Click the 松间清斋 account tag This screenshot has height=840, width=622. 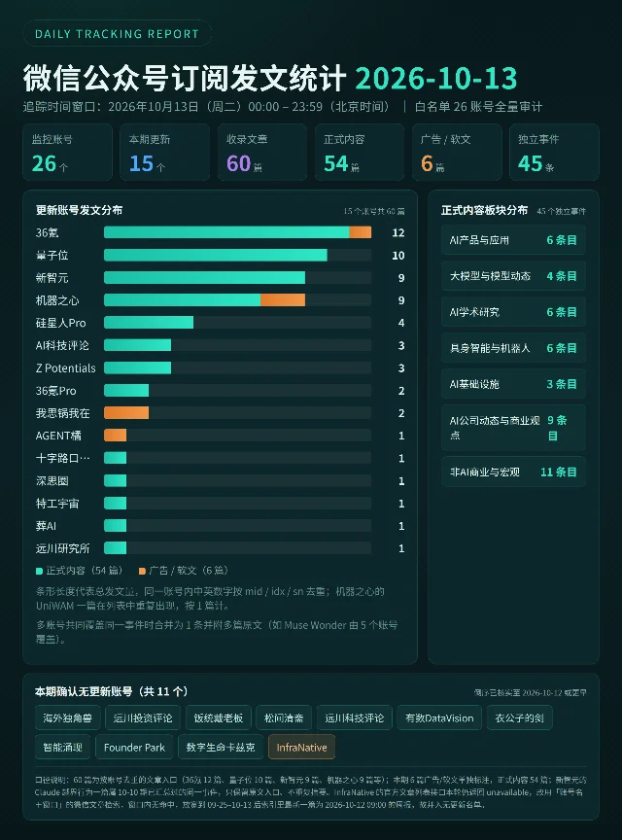[284, 717]
